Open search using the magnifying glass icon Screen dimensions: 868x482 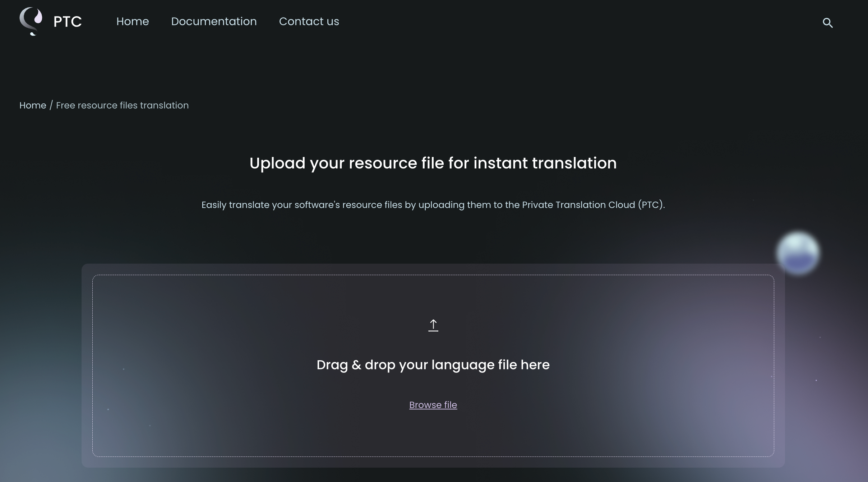click(828, 22)
